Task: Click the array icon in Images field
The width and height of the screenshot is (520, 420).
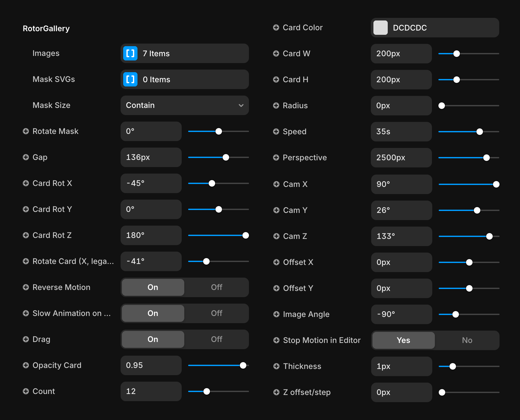Action: (x=130, y=53)
